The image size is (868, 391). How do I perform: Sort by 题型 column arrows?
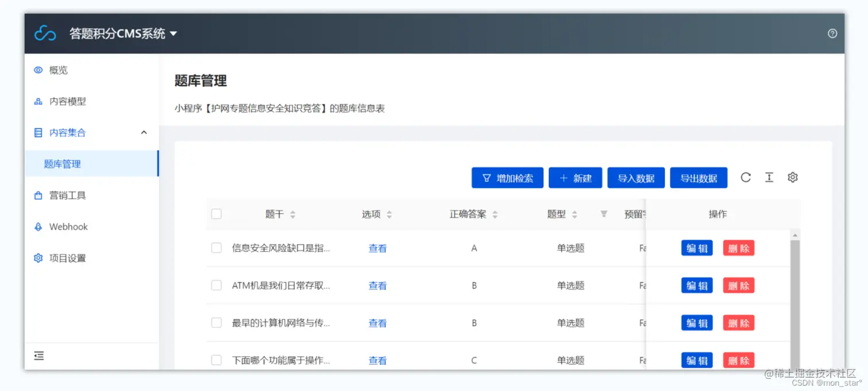(575, 214)
